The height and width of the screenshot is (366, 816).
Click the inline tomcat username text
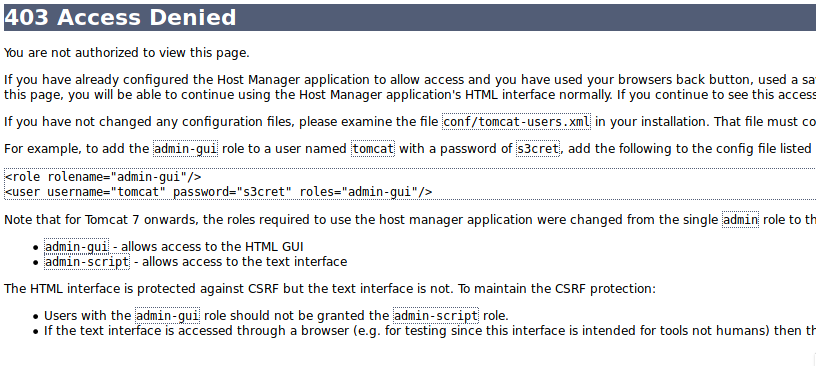373,149
